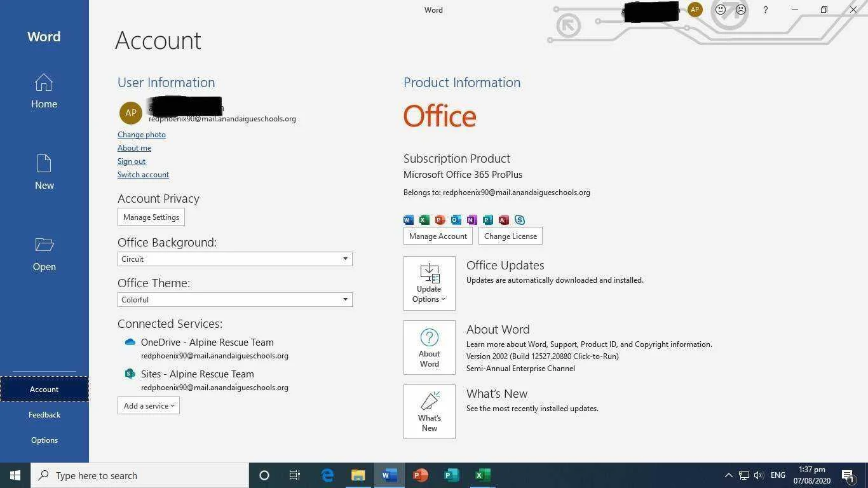
Task: Click the Sign out link
Action: [132, 161]
